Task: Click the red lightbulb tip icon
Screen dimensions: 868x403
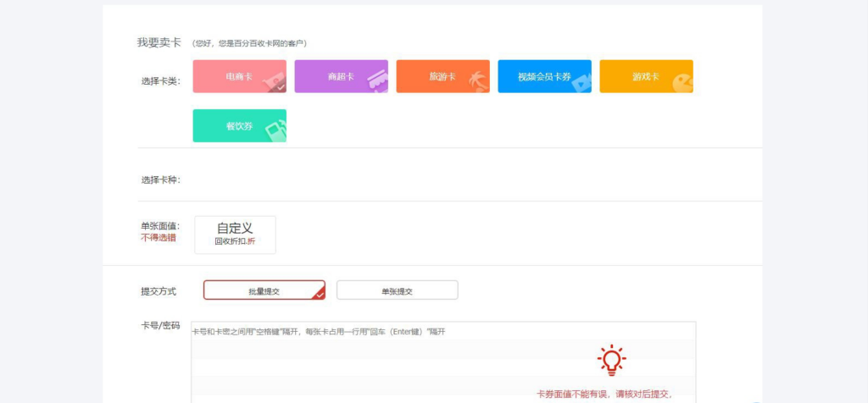Action: [611, 361]
